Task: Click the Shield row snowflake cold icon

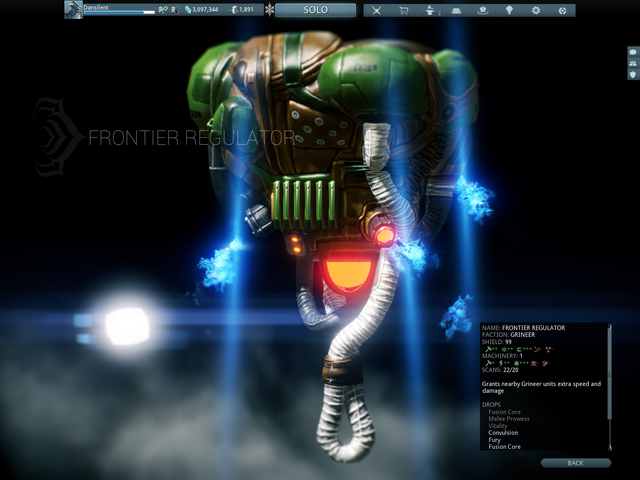Action: 504,349
